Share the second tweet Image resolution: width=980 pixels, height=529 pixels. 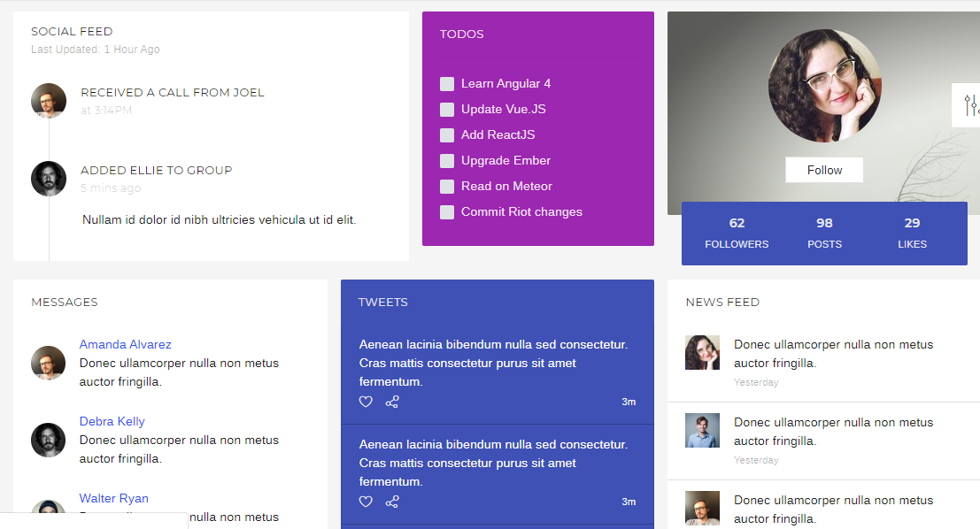point(392,502)
